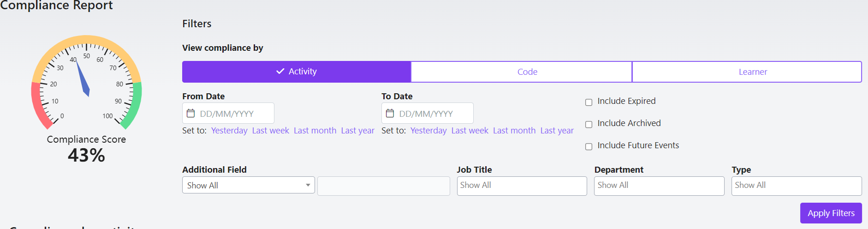Set From Date to Yesterday
868x229 pixels.
[229, 131]
